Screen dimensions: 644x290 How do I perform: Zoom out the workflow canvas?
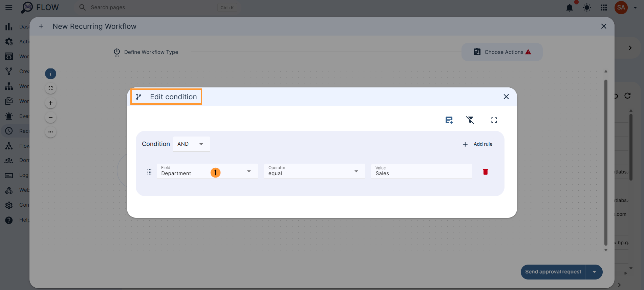click(x=50, y=117)
